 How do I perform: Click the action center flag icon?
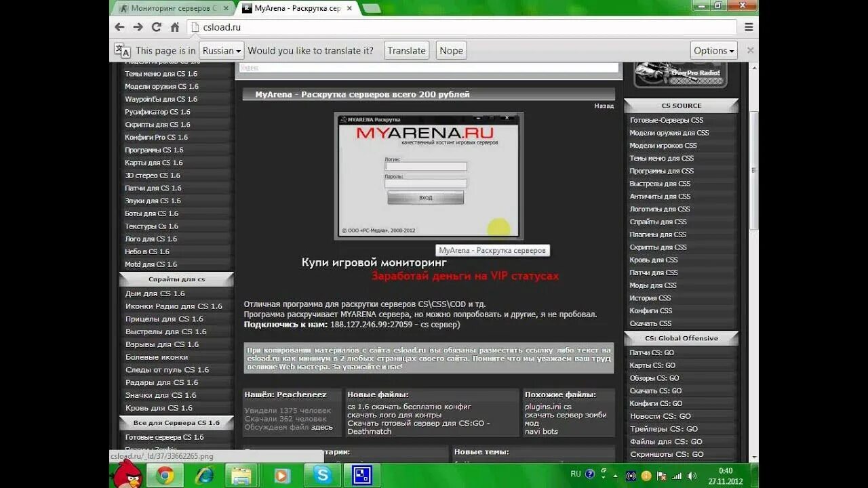(661, 476)
